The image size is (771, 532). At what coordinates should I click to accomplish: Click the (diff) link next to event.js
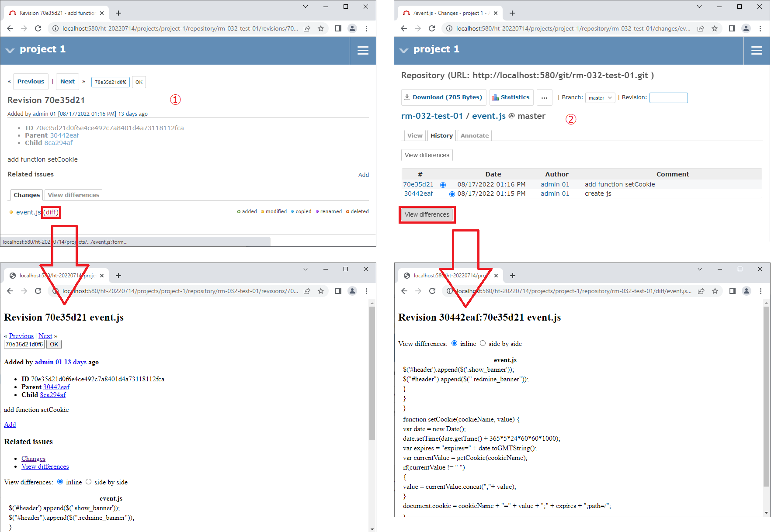tap(51, 212)
